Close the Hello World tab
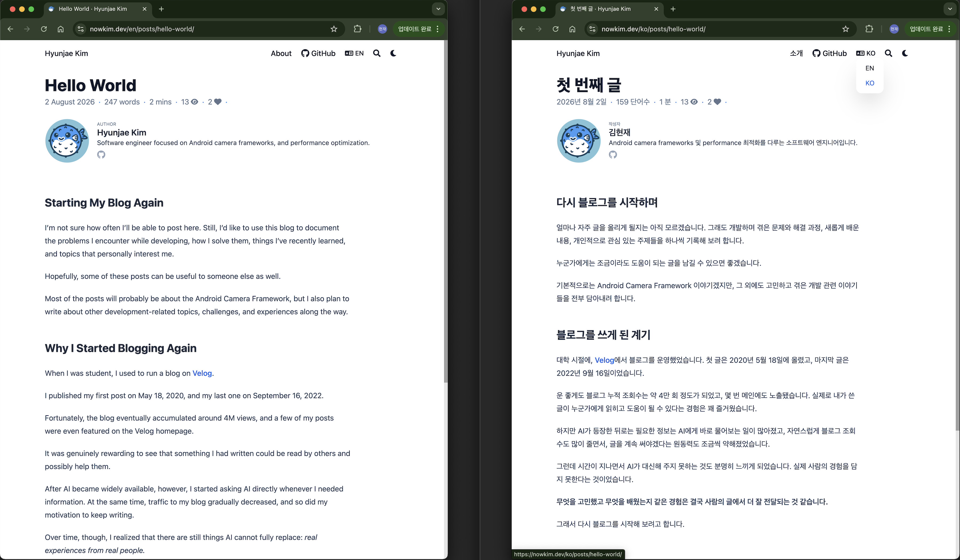 point(144,9)
